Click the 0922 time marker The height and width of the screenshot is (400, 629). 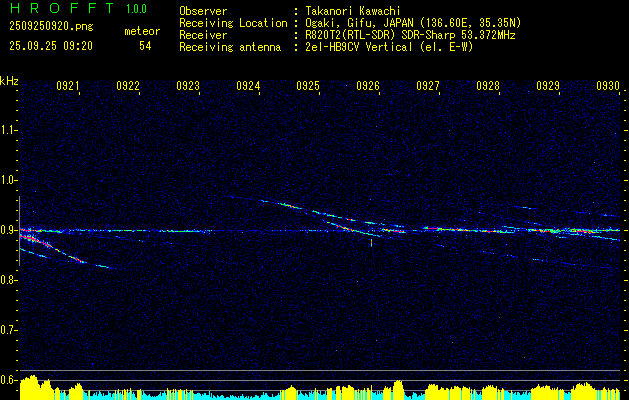[128, 85]
